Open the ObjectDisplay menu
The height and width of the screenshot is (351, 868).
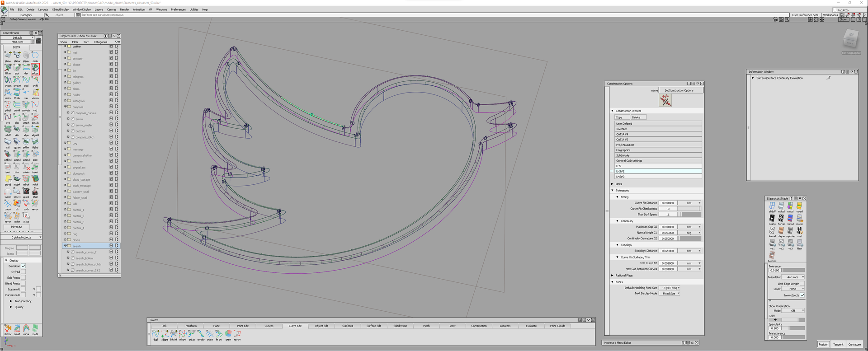point(60,9)
